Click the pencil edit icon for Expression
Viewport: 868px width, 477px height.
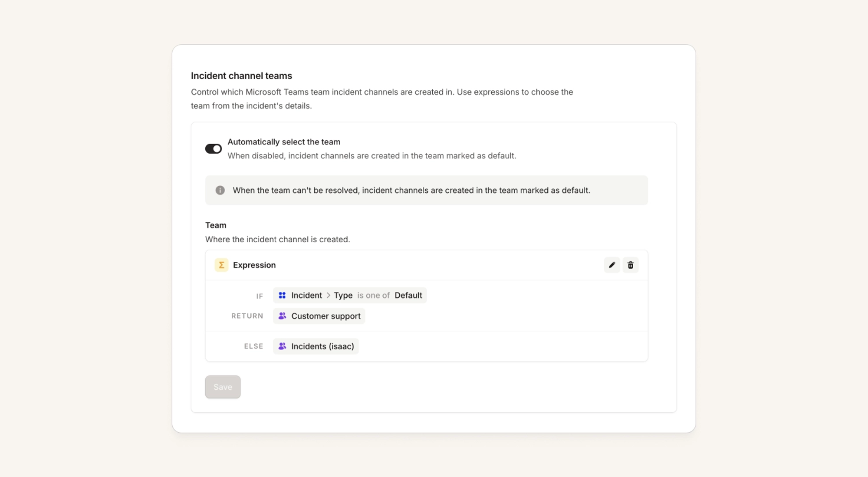tap(612, 265)
